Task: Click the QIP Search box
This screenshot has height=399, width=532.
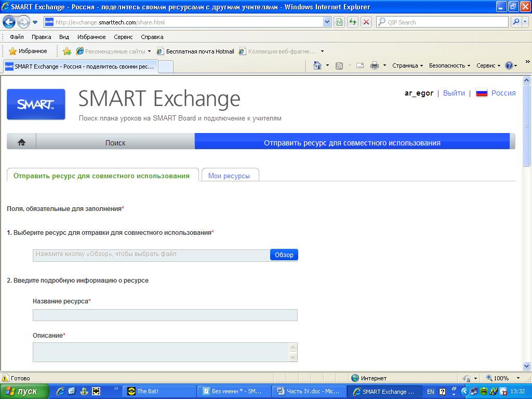Action: coord(443,22)
